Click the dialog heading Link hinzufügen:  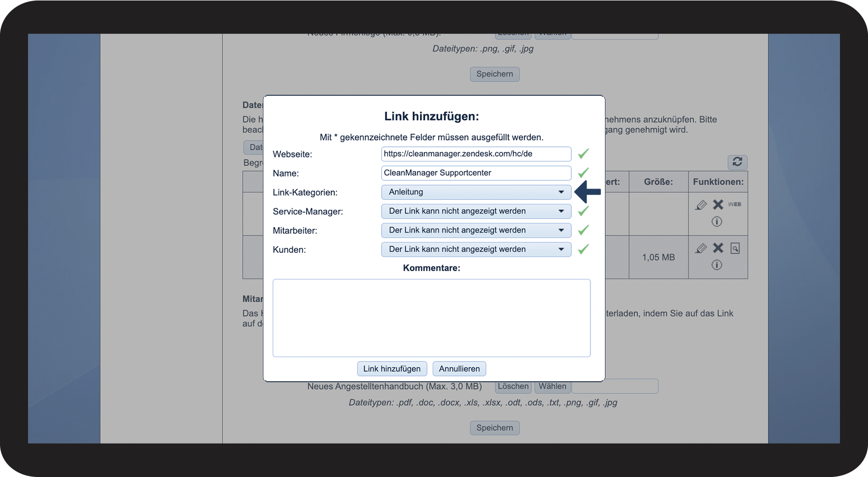coord(431,116)
